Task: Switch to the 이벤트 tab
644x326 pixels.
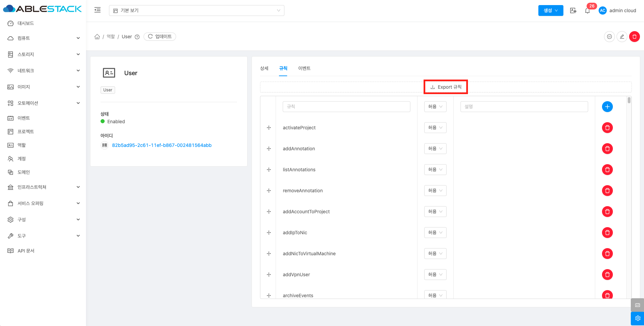Action: coord(304,68)
